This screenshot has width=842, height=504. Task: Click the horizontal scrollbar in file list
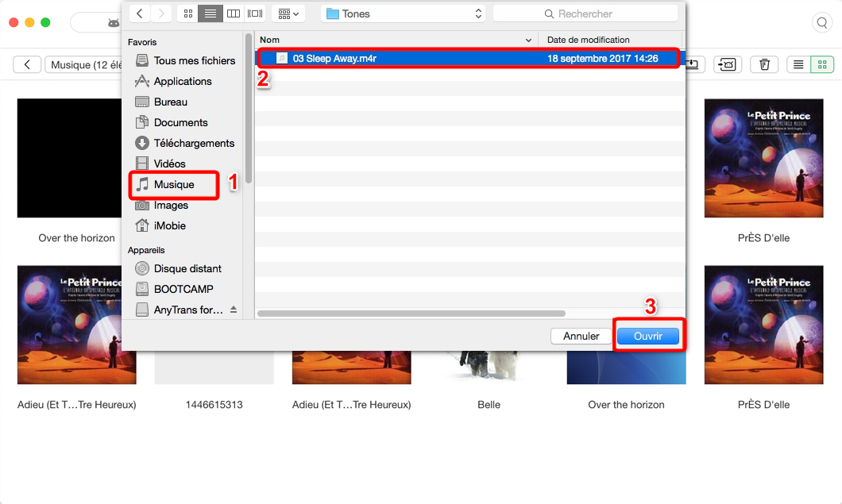[411, 314]
